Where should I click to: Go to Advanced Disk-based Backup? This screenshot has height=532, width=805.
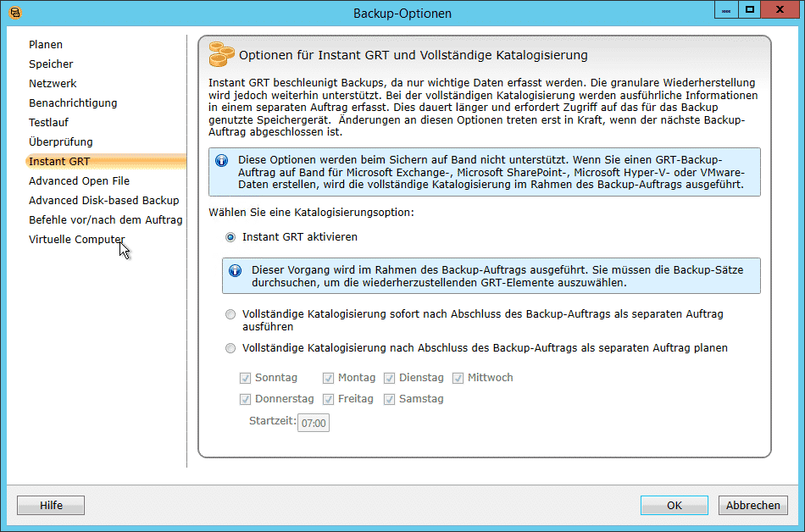click(103, 201)
